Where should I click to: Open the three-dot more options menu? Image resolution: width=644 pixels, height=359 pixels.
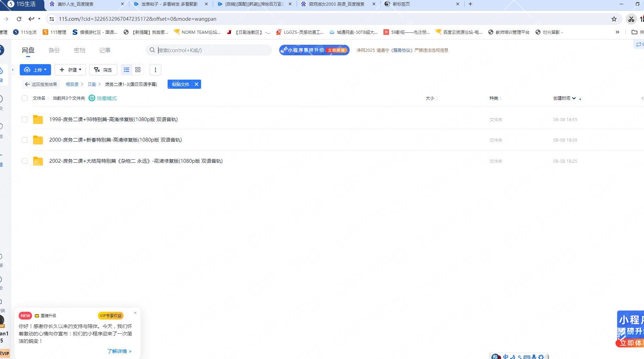pos(155,70)
